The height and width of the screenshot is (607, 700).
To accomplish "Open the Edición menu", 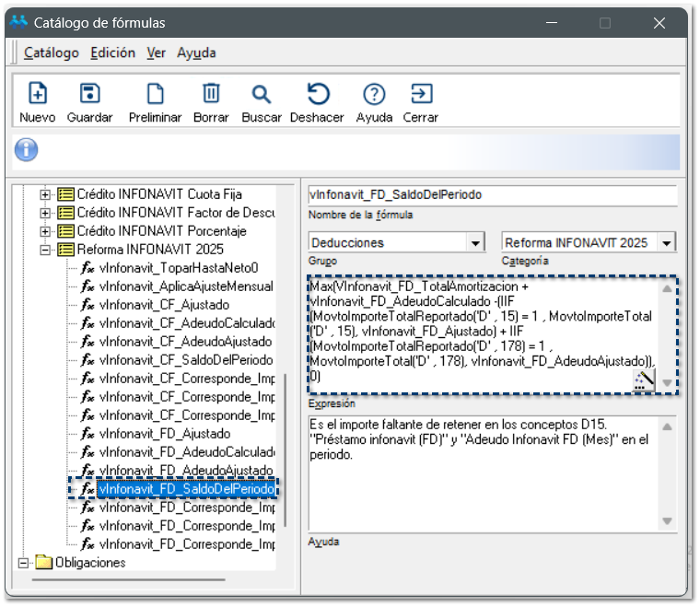I will tap(112, 53).
